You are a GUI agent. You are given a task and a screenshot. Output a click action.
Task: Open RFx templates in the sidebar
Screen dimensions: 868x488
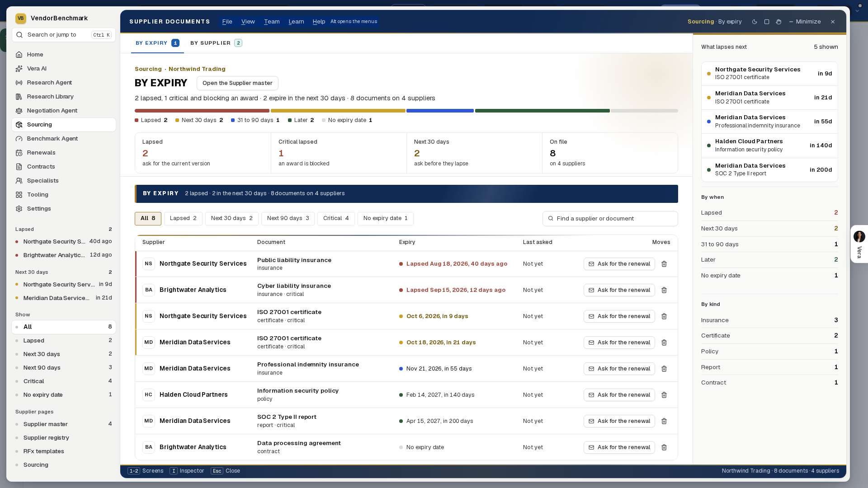pos(64,451)
